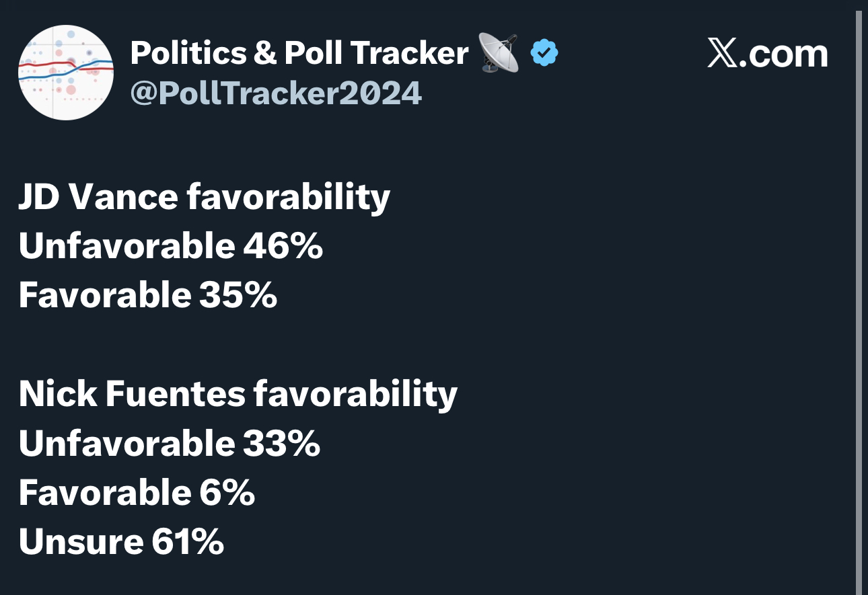The width and height of the screenshot is (868, 595).
Task: Click the 33% value for Fuentes unfavorable
Action: point(281,444)
